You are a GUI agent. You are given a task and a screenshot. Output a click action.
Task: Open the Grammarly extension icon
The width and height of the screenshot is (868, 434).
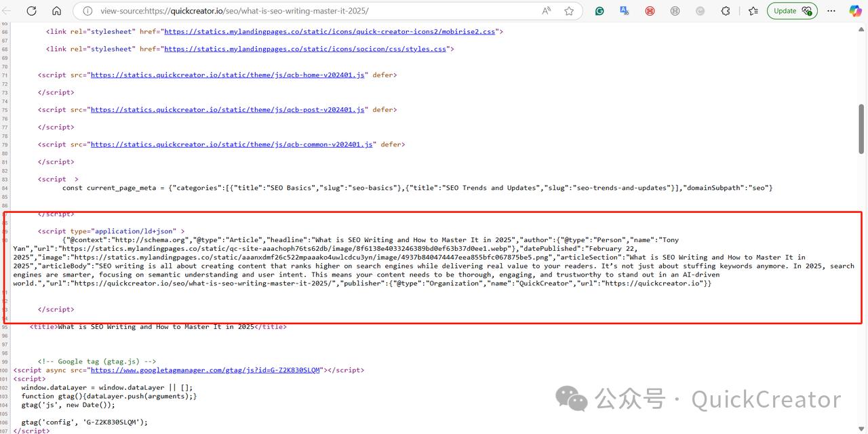point(599,11)
